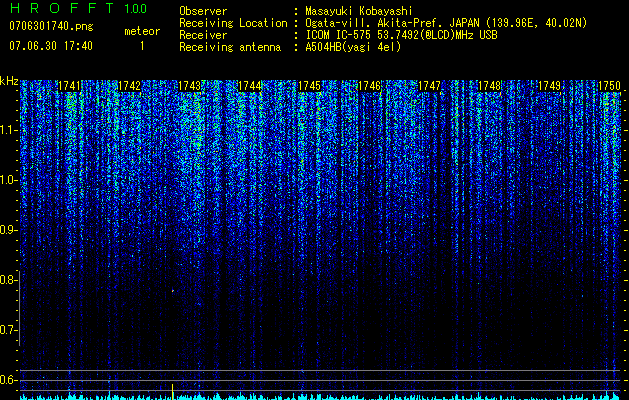Click version number 1.0.0
The image size is (629, 400).
(x=136, y=8)
